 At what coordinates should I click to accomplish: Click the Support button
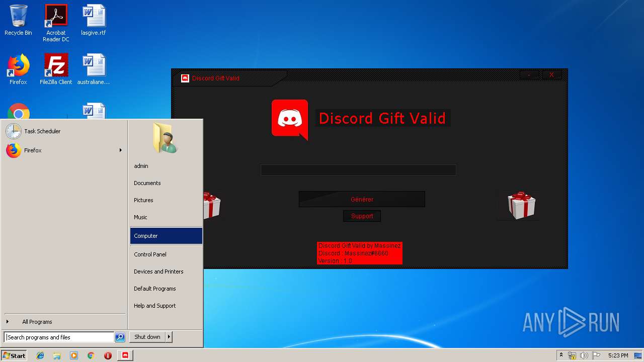[x=362, y=216]
